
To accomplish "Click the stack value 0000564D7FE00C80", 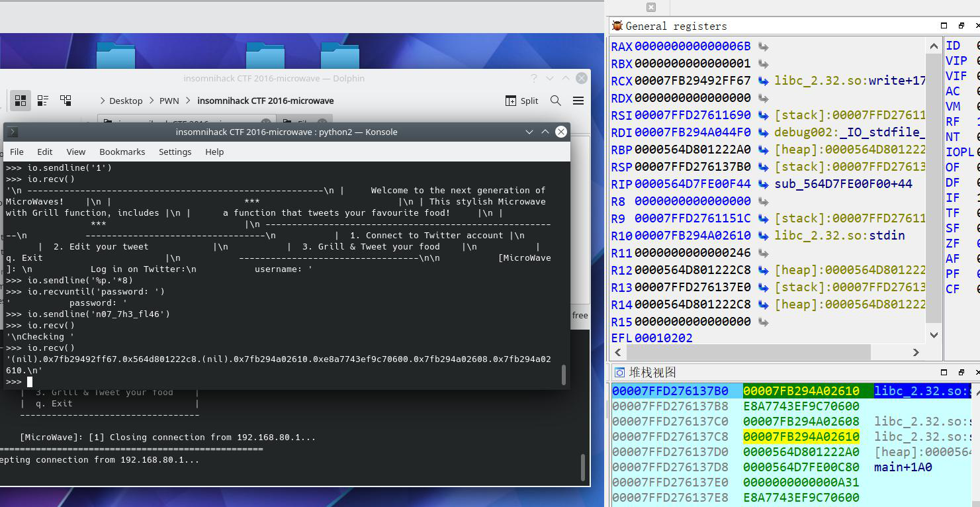I will coord(801,467).
